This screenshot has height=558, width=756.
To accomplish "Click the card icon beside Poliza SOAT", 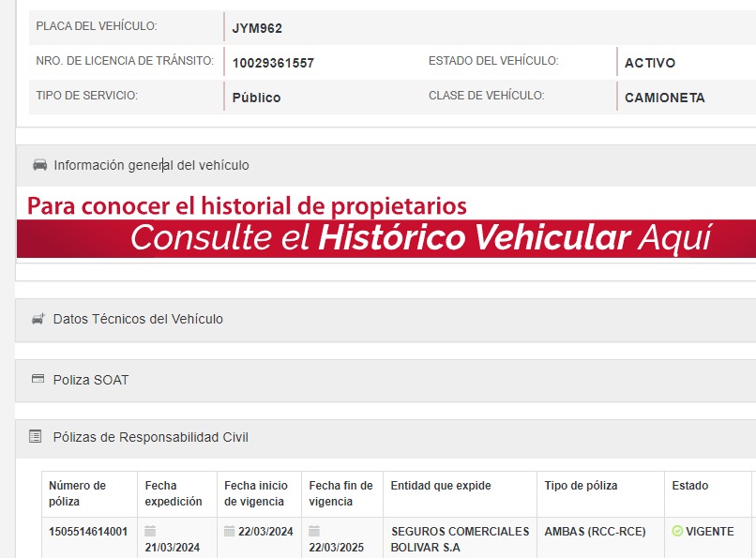I will [x=38, y=380].
